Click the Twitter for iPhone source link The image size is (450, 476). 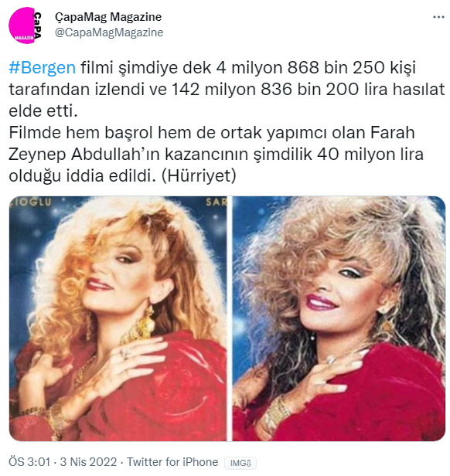coord(172,462)
